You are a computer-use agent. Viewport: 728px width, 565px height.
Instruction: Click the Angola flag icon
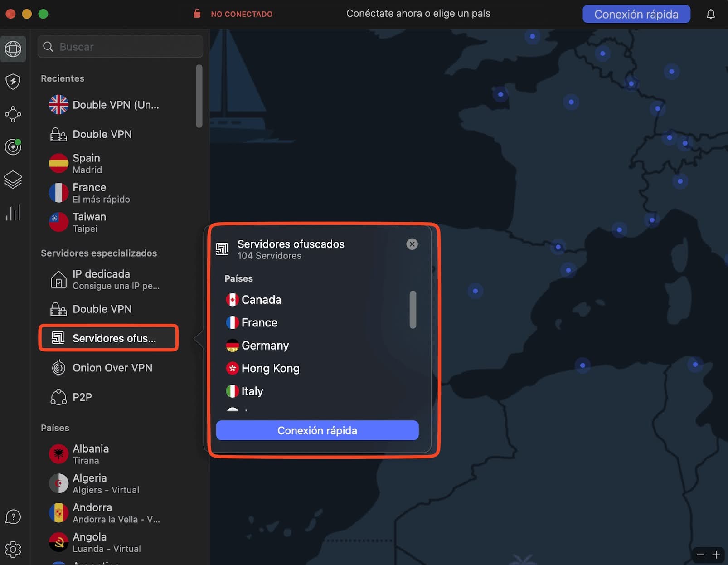(59, 542)
